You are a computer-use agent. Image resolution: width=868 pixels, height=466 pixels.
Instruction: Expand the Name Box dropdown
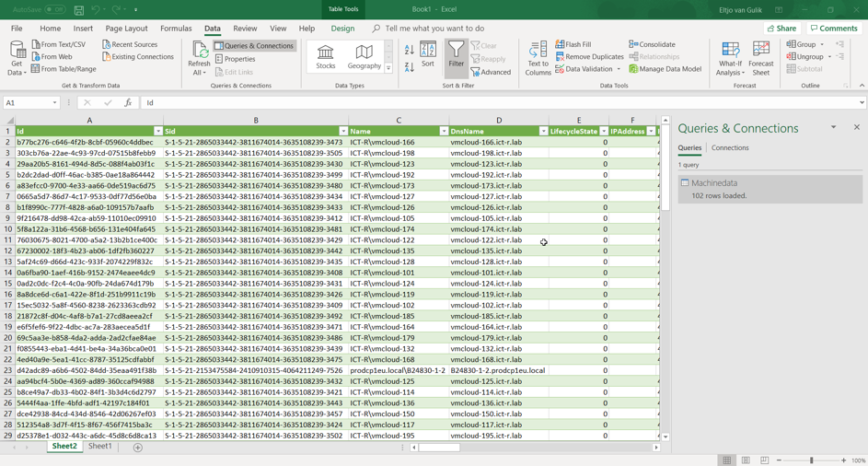[x=54, y=102]
